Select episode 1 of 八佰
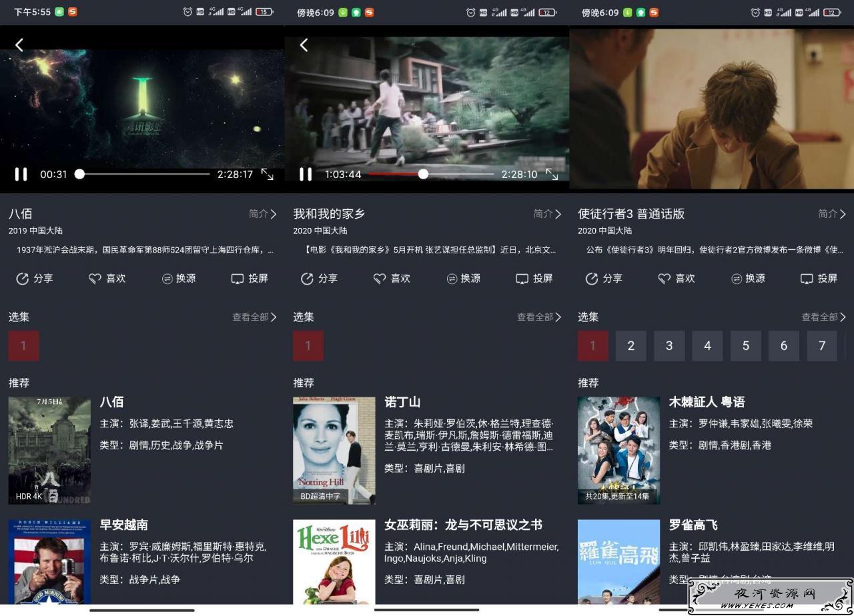 click(23, 345)
